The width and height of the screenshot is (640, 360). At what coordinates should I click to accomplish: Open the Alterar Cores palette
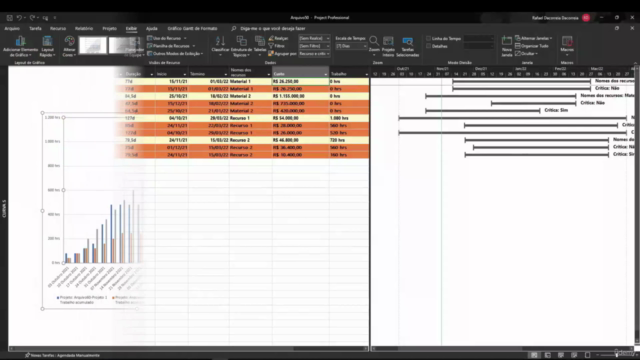click(69, 47)
